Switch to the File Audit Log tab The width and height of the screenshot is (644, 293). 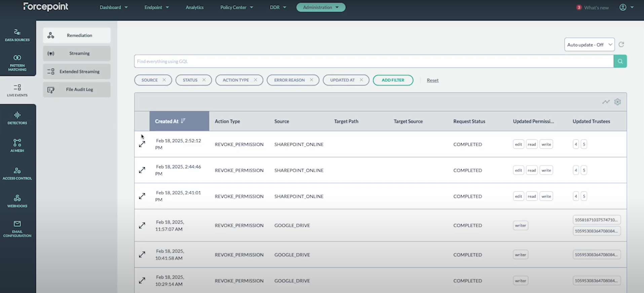pos(77,89)
